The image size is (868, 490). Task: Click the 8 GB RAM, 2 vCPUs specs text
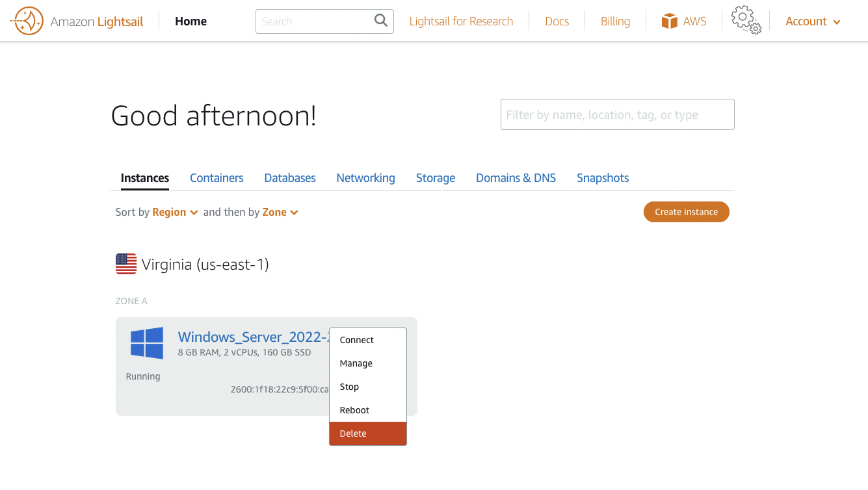coord(244,352)
